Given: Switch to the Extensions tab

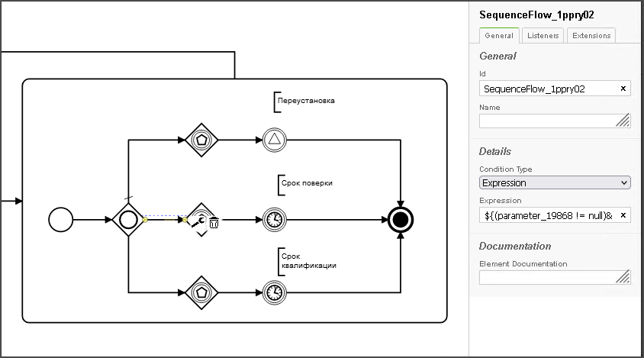Looking at the screenshot, I should pos(591,35).
